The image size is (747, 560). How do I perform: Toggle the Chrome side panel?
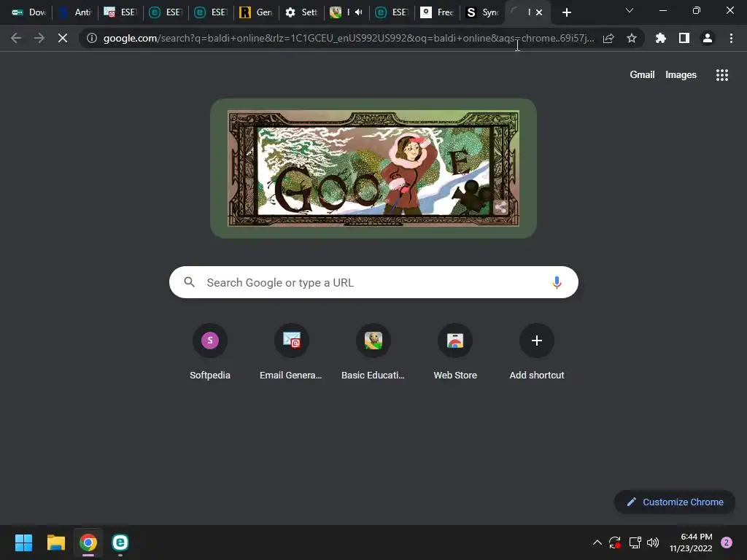[684, 38]
